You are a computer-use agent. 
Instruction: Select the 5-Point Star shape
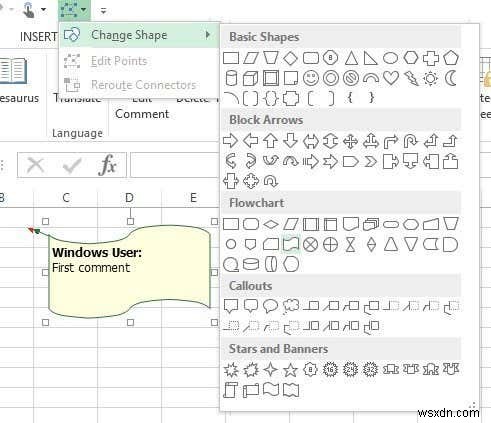coord(290,369)
